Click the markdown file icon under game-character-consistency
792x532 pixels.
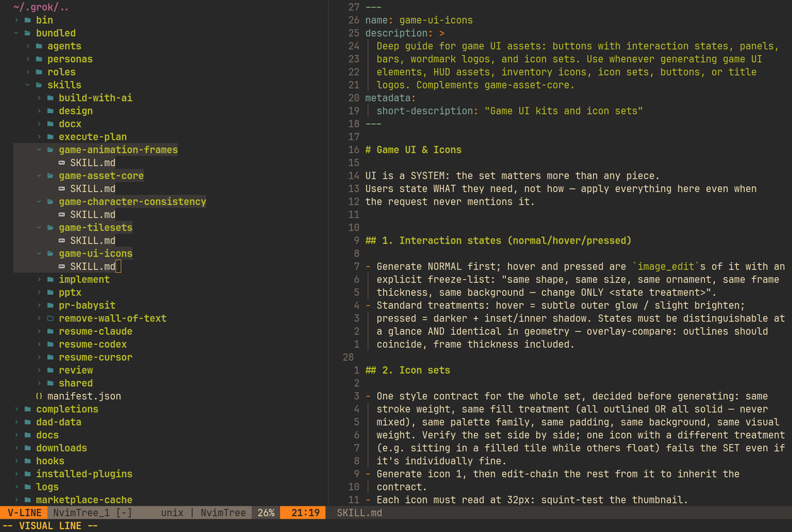point(61,215)
